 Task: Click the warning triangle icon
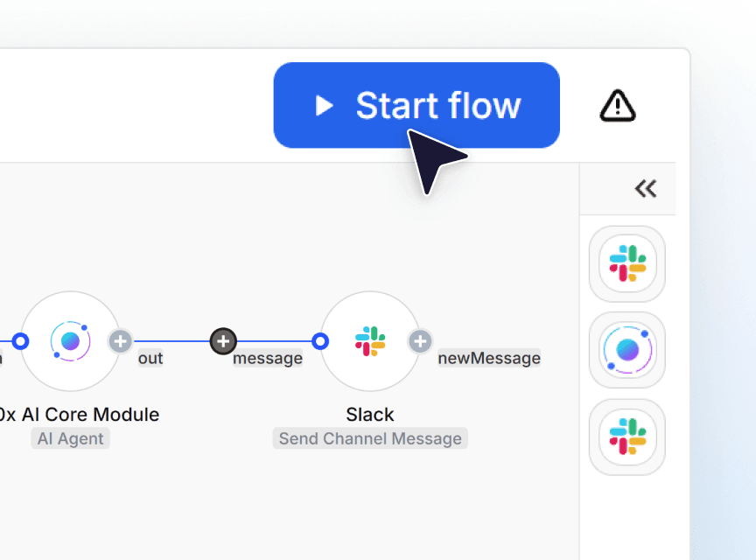617,106
